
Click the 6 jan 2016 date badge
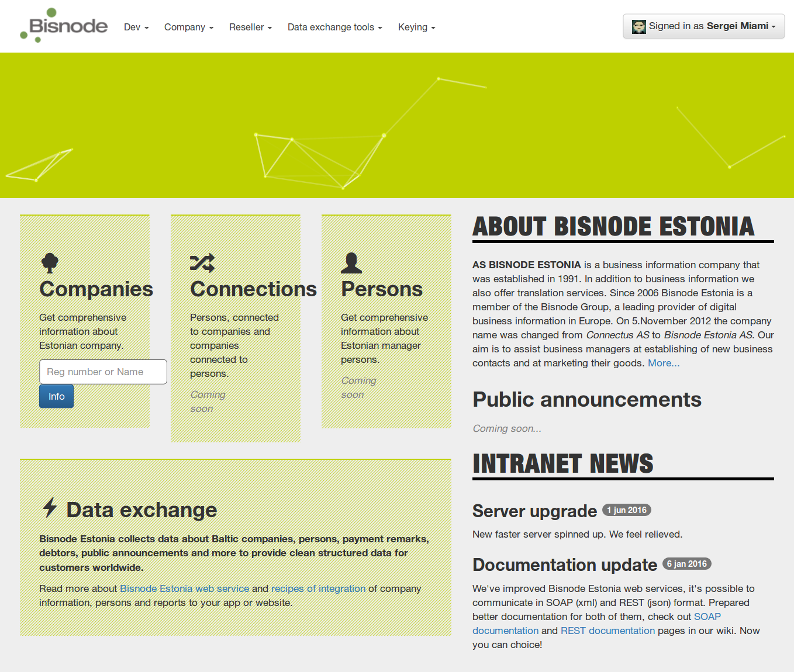coord(687,564)
